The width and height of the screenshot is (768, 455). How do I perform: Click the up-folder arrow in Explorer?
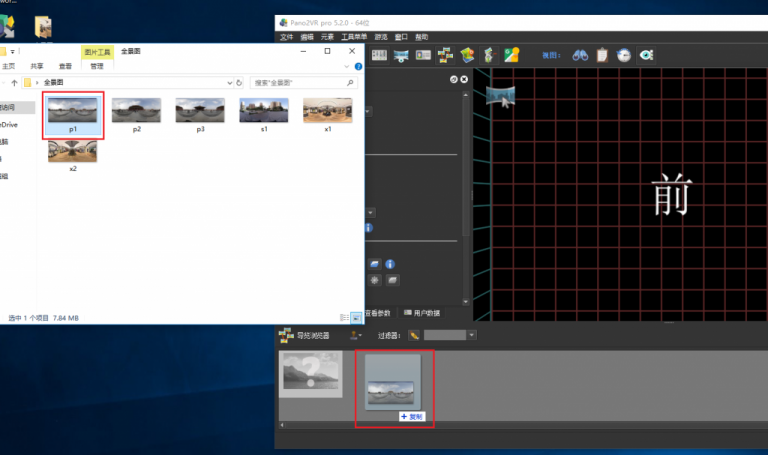[14, 83]
